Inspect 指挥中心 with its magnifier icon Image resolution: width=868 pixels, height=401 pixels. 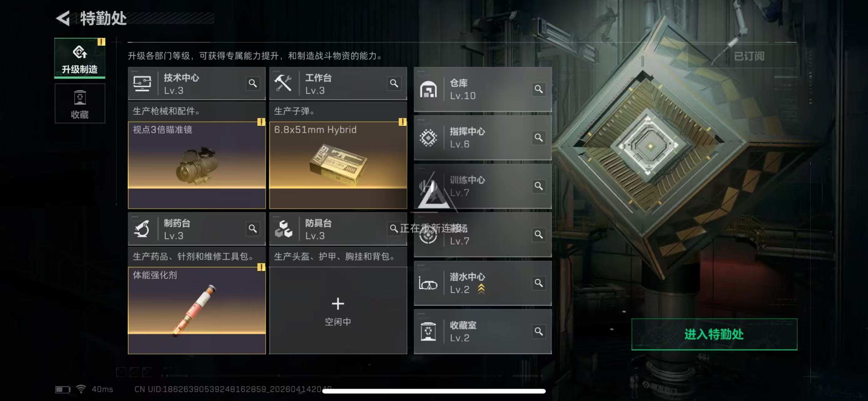pos(539,138)
